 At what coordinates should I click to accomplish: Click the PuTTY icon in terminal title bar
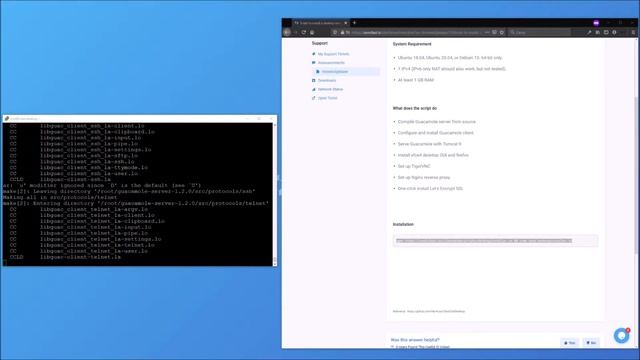tap(7, 119)
